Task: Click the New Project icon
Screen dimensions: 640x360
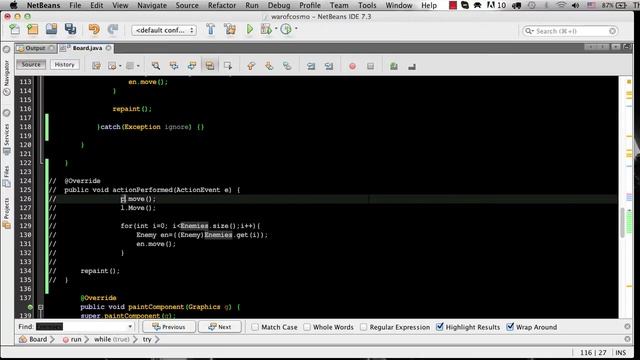Action: 33,29
